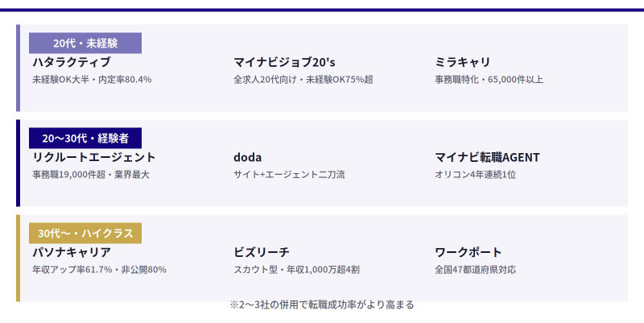Image resolution: width=644 pixels, height=323 pixels.
Task: Open the ハタラクティブ heading
Action: point(72,62)
